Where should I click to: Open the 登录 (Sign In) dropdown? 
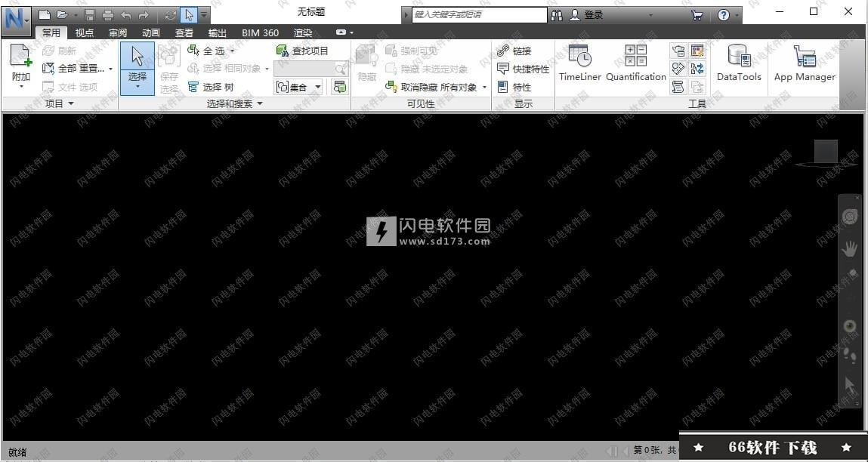[x=650, y=16]
